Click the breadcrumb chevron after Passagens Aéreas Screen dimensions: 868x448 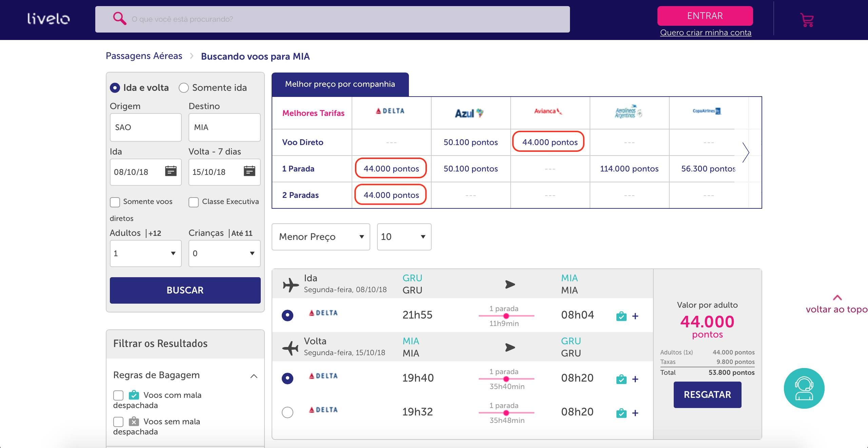192,56
